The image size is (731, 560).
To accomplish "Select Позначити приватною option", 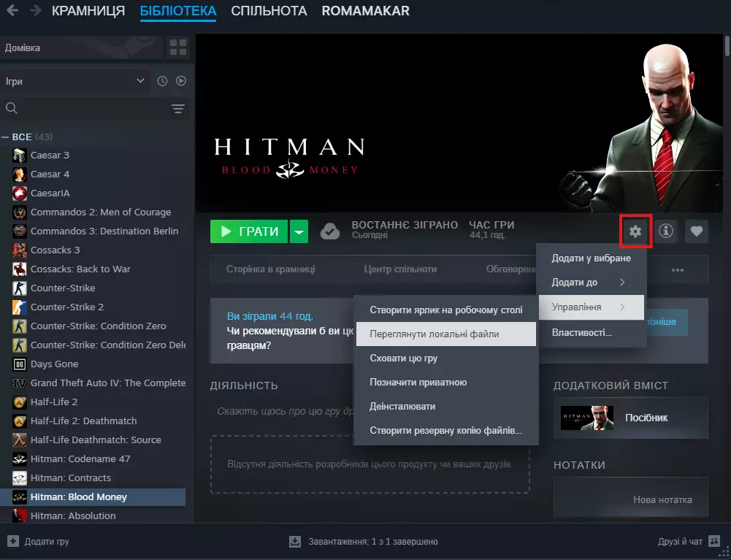I will [x=446, y=383].
